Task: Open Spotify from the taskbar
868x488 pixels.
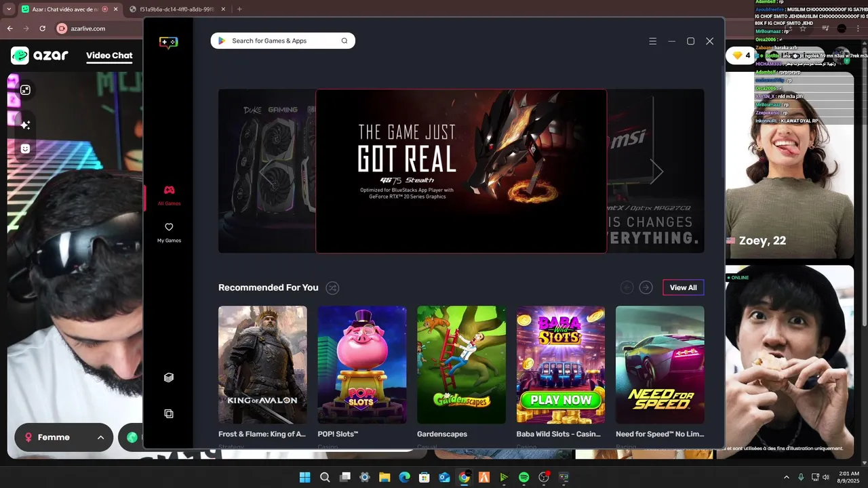Action: pyautogui.click(x=524, y=477)
